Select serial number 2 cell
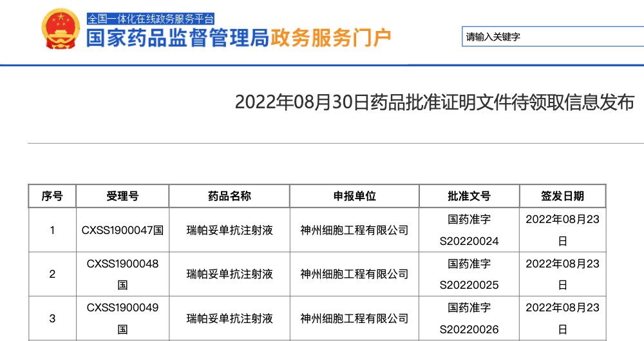This screenshot has height=341, width=644. coord(52,274)
